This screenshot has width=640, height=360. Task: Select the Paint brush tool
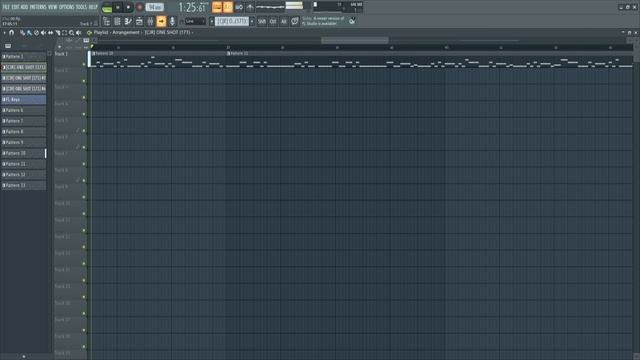pyautogui.click(x=29, y=33)
